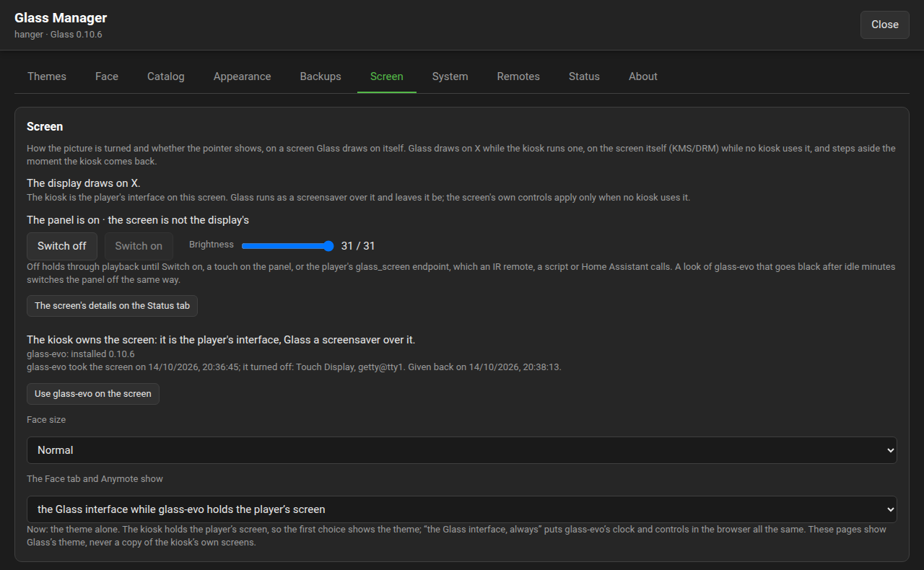
Task: Switch to the Face tab
Action: point(107,76)
